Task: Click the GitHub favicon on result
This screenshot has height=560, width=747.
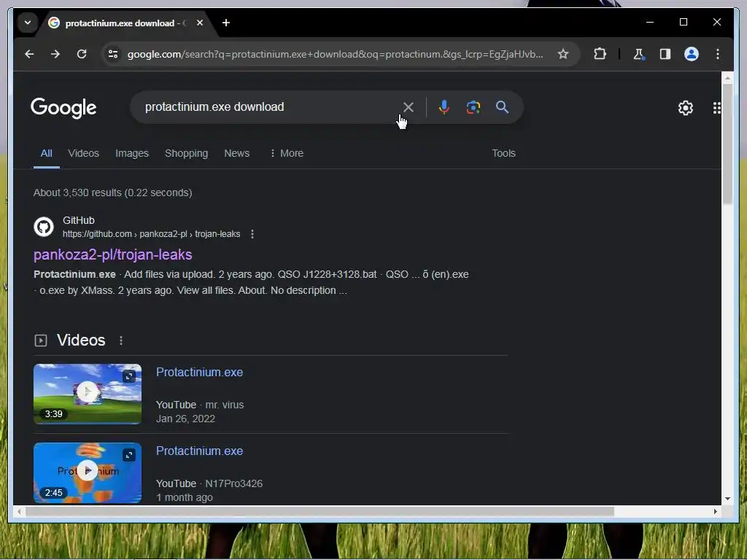Action: (44, 227)
